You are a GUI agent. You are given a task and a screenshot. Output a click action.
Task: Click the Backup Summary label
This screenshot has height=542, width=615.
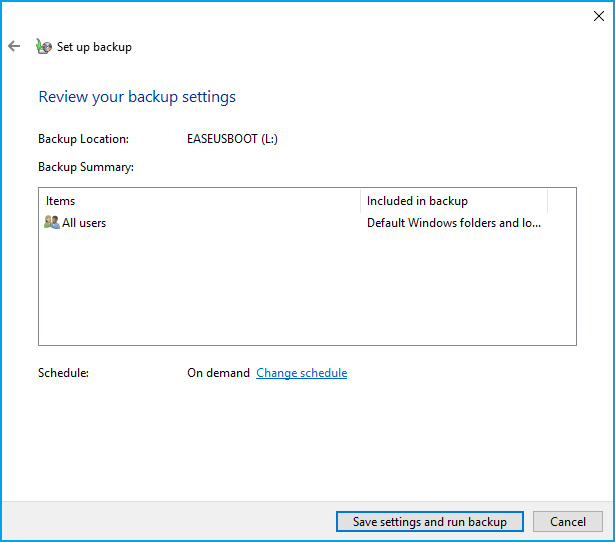[86, 167]
